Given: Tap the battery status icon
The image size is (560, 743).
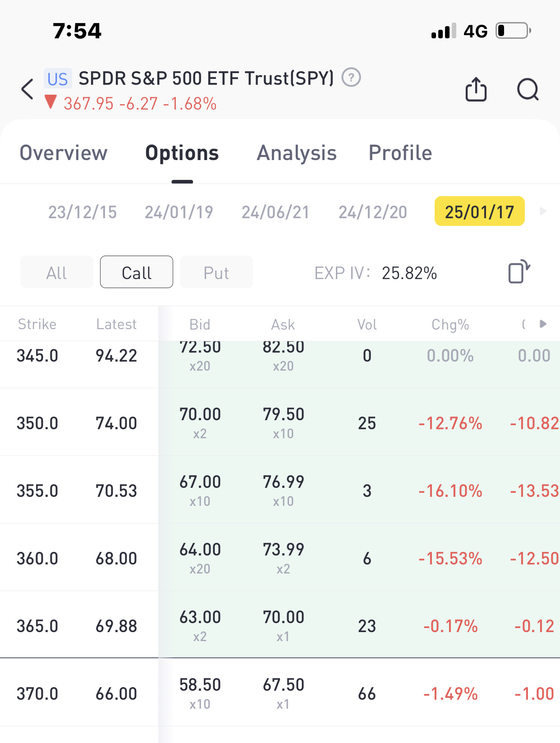Looking at the screenshot, I should coord(513,31).
